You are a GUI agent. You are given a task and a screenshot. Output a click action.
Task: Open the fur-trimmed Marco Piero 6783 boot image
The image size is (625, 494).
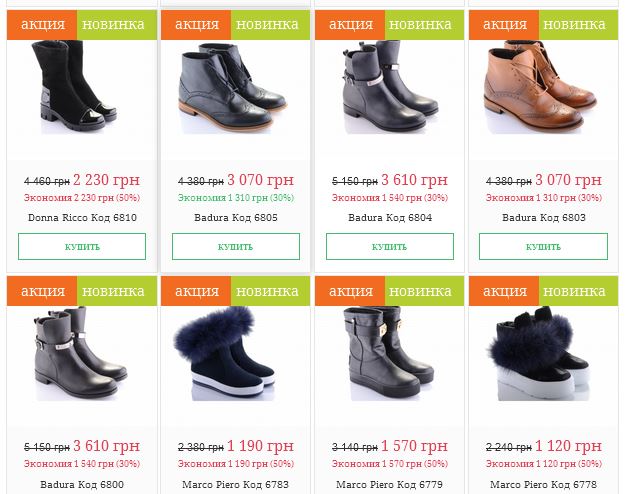tap(224, 354)
